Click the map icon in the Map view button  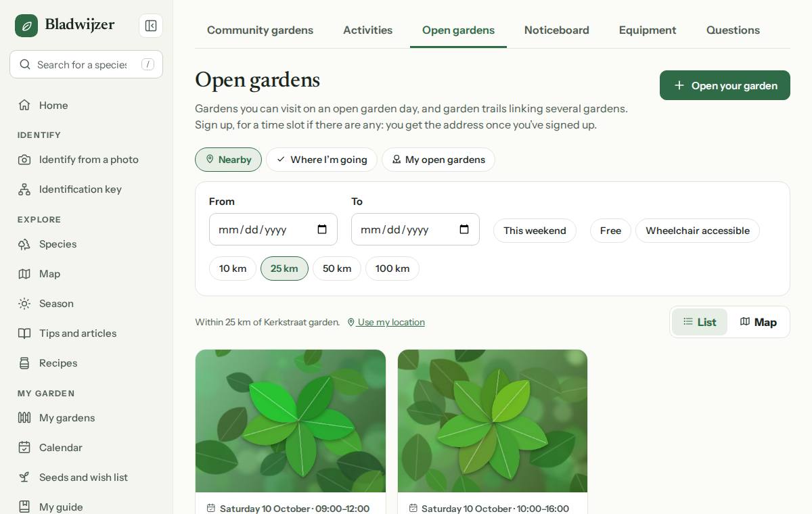pos(745,321)
